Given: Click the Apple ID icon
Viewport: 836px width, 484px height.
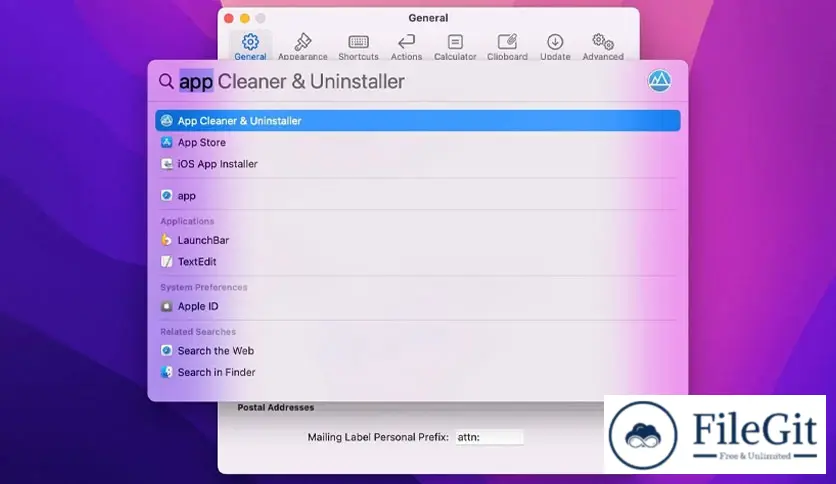Looking at the screenshot, I should coord(167,306).
